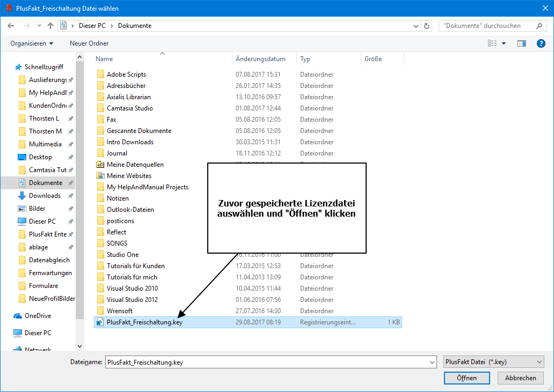Viewport: 554px width, 392px height.
Task: Open the PlusFakt Datei (*.key) filter dropdown
Action: [493, 362]
